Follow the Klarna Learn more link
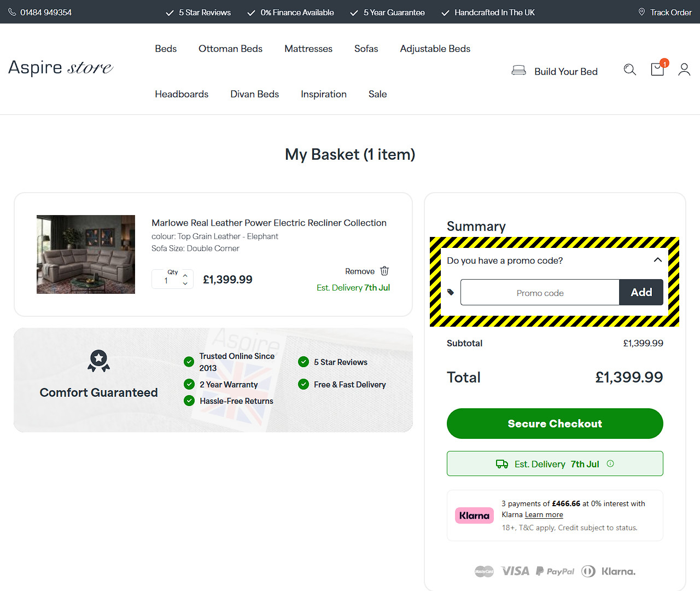 544,514
